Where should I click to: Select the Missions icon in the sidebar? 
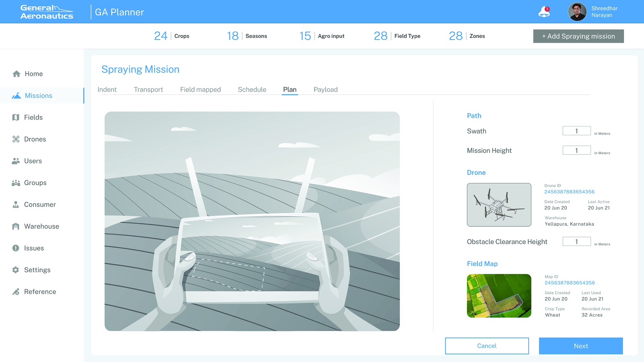(16, 95)
